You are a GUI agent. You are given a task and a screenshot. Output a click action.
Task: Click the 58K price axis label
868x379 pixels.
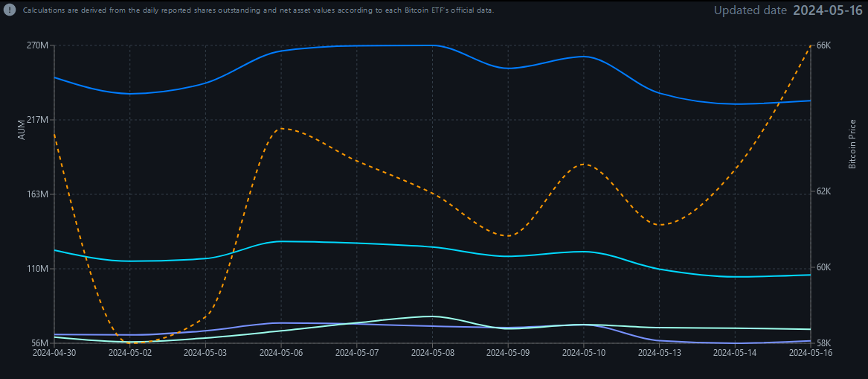[824, 343]
